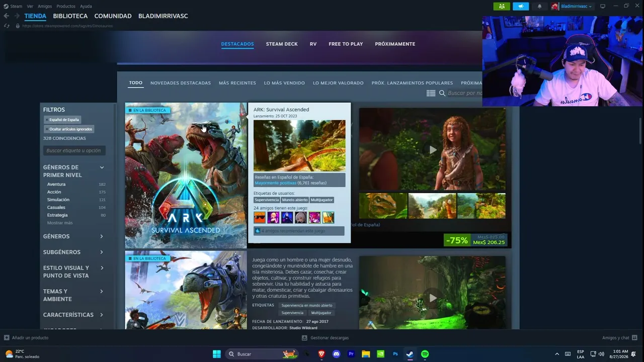
Task: Open the Amigos menu
Action: pos(45,7)
